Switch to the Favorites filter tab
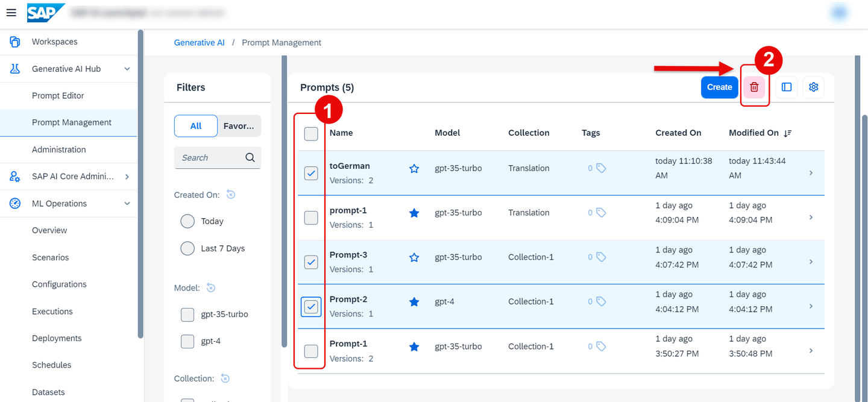Image resolution: width=868 pixels, height=402 pixels. 239,126
